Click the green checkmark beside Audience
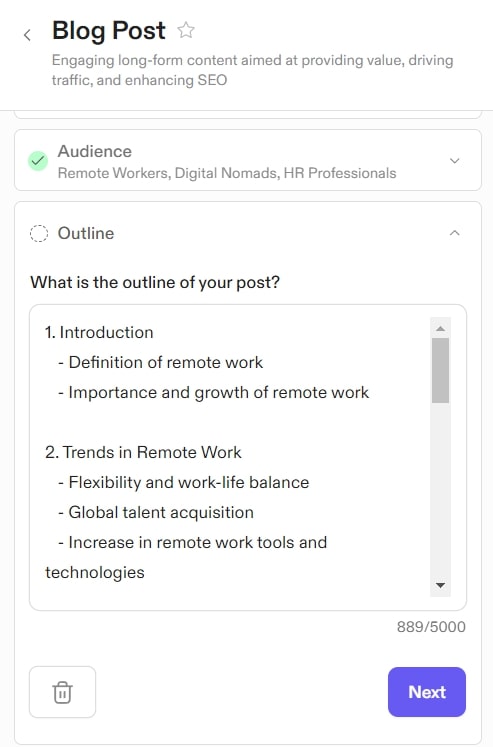493x747 pixels. click(38, 161)
